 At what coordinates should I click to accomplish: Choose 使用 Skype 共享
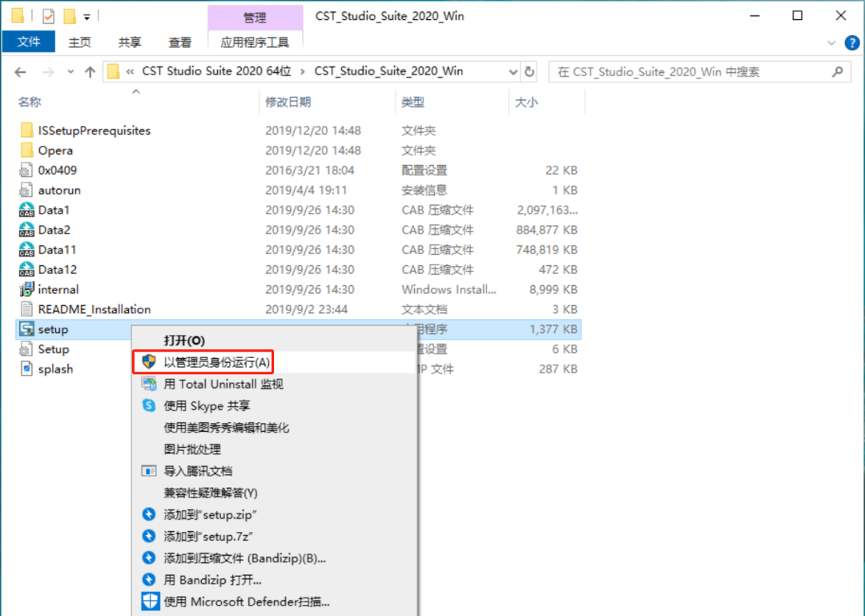click(x=274, y=405)
